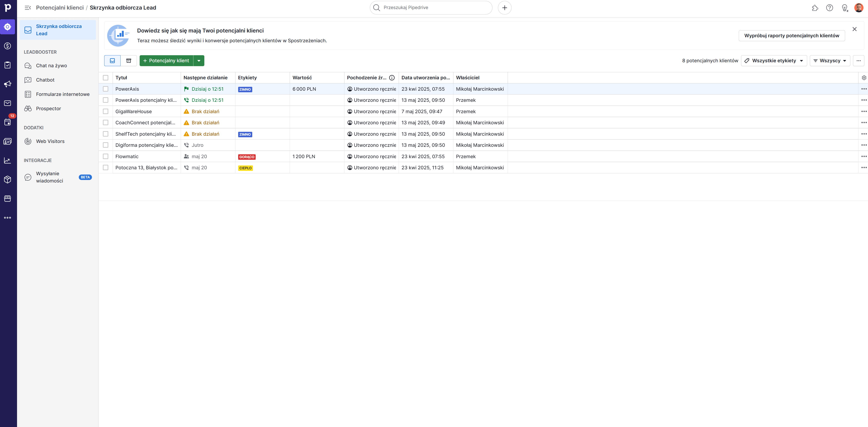The width and height of the screenshot is (868, 427).
Task: Open Campaigns megaphone icon in sidebar
Action: (7, 84)
